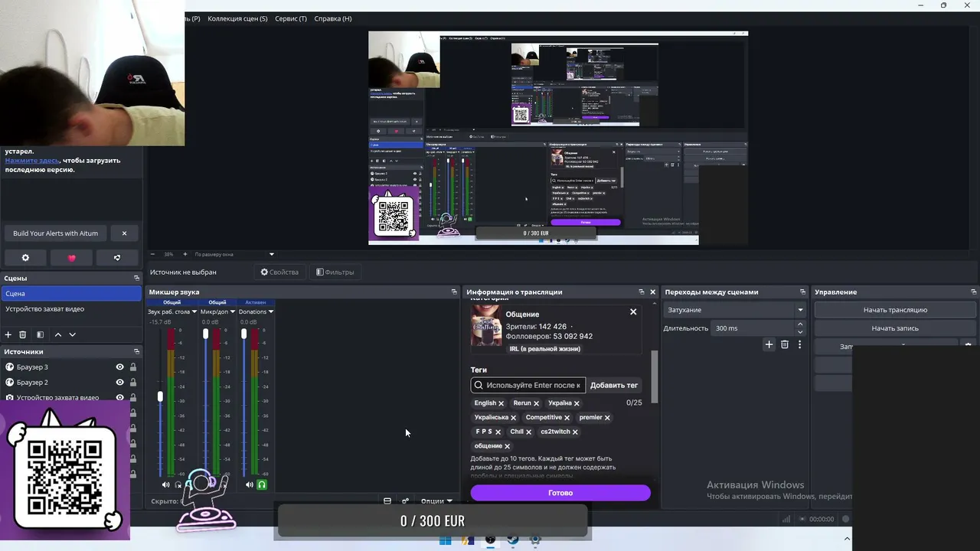The height and width of the screenshot is (551, 980).
Task: Delete the selected scene with trash icon
Action: click(x=23, y=334)
